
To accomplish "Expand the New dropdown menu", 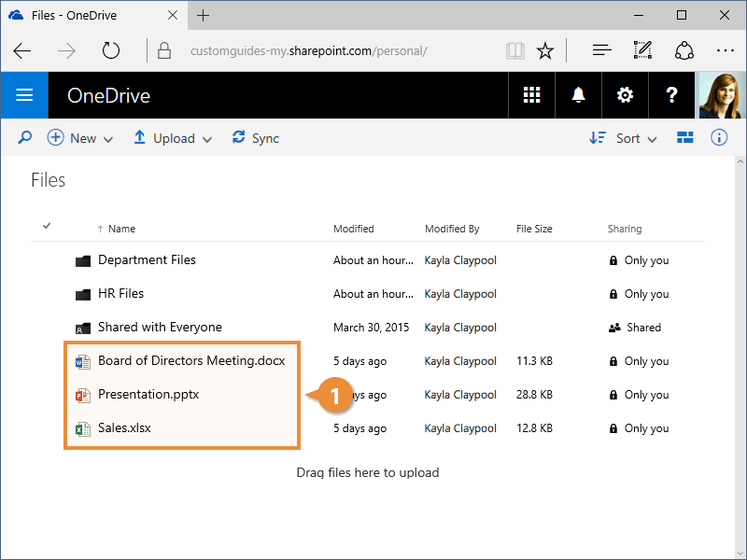I will click(80, 138).
